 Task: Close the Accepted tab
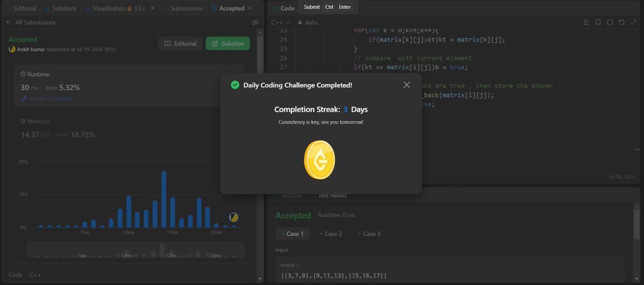click(250, 9)
